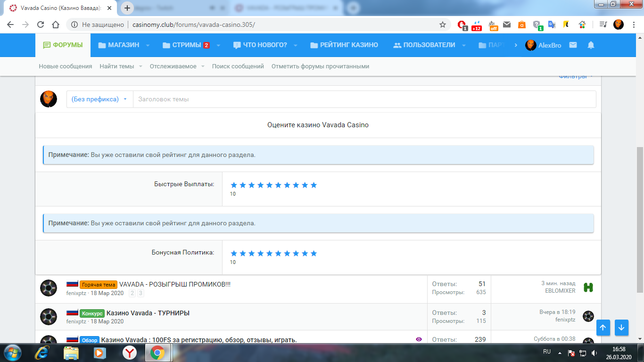Open the media control playlist icon
This screenshot has height=362, width=644.
(x=603, y=25)
